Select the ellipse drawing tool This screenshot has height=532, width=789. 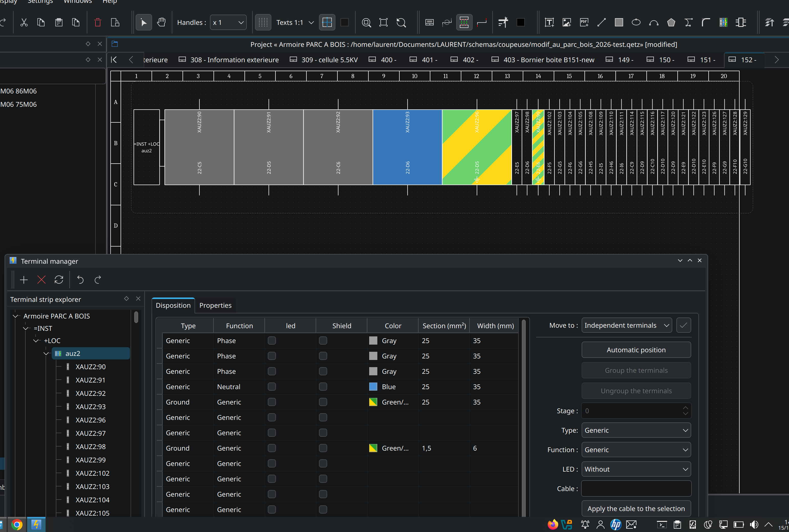tap(636, 22)
